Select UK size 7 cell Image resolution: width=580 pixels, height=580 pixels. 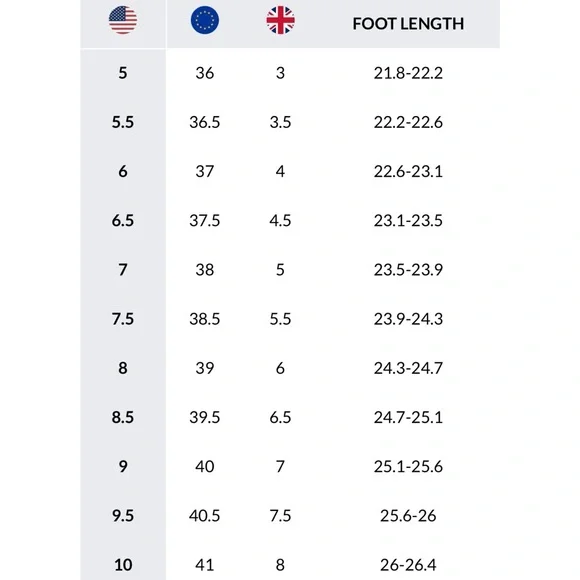[280, 466]
